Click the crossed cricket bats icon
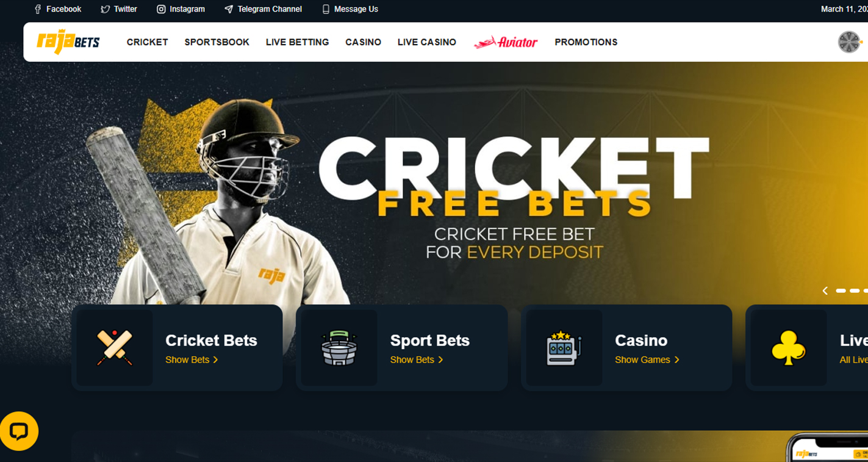This screenshot has height=462, width=868. coord(115,347)
